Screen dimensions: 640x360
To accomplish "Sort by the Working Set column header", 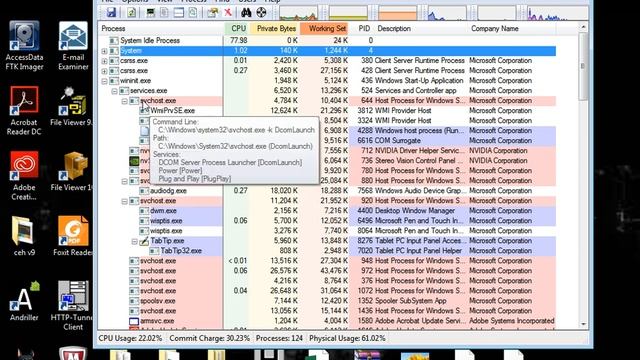I will tap(324, 29).
